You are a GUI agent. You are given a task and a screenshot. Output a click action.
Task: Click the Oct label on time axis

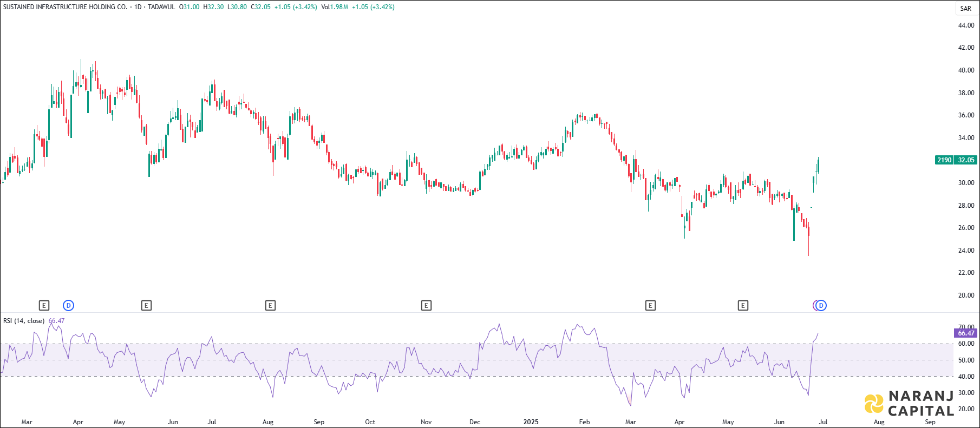pyautogui.click(x=370, y=422)
